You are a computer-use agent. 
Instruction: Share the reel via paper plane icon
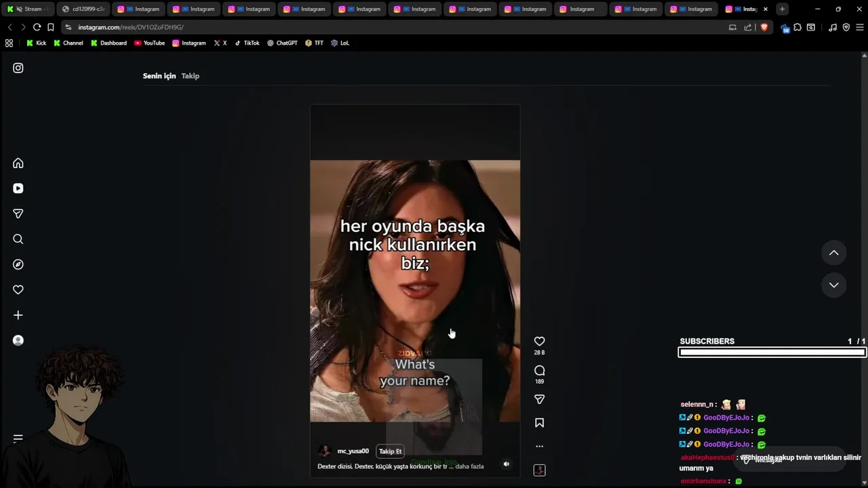[539, 400]
